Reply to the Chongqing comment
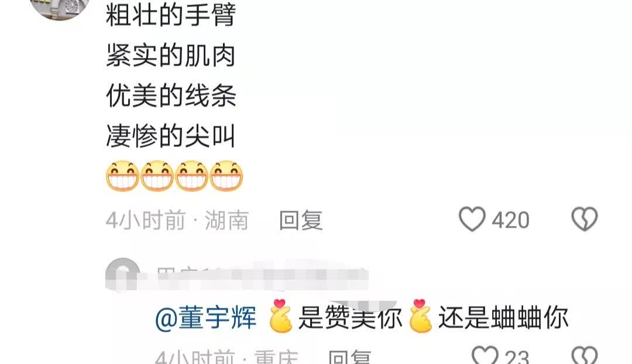 [x=349, y=357]
